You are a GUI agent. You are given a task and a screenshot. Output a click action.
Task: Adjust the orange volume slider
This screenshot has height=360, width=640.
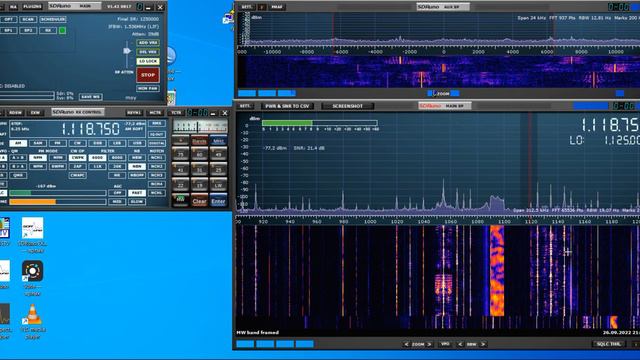click(x=58, y=202)
